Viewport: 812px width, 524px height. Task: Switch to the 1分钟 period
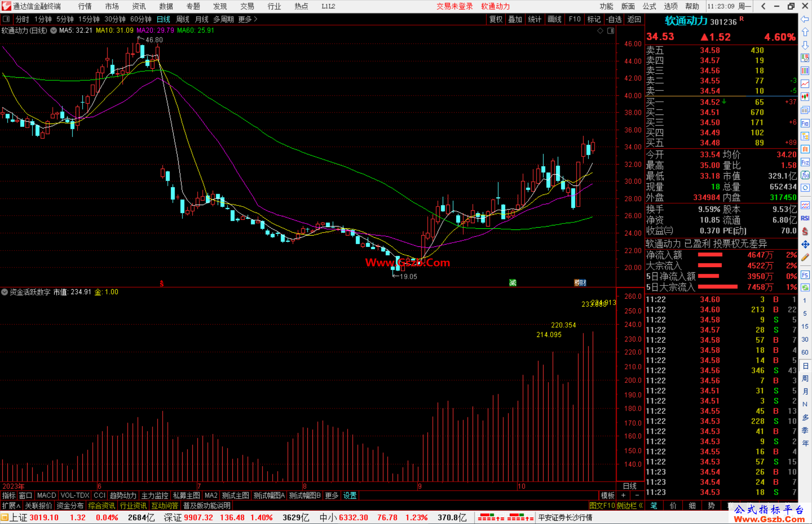coord(43,19)
